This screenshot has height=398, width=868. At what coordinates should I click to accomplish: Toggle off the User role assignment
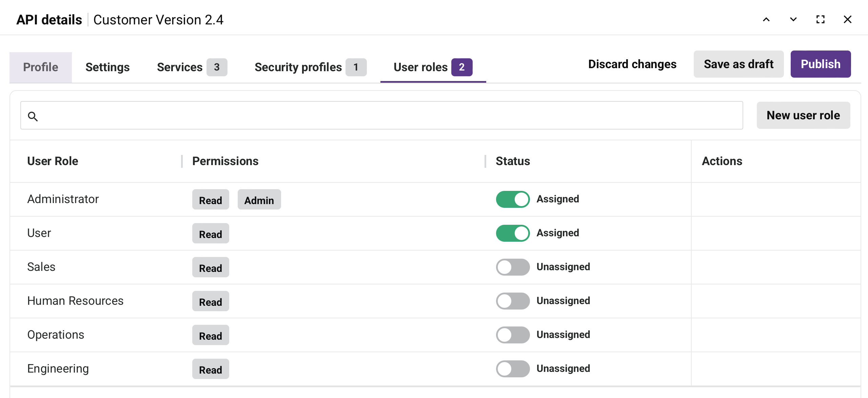coord(512,233)
